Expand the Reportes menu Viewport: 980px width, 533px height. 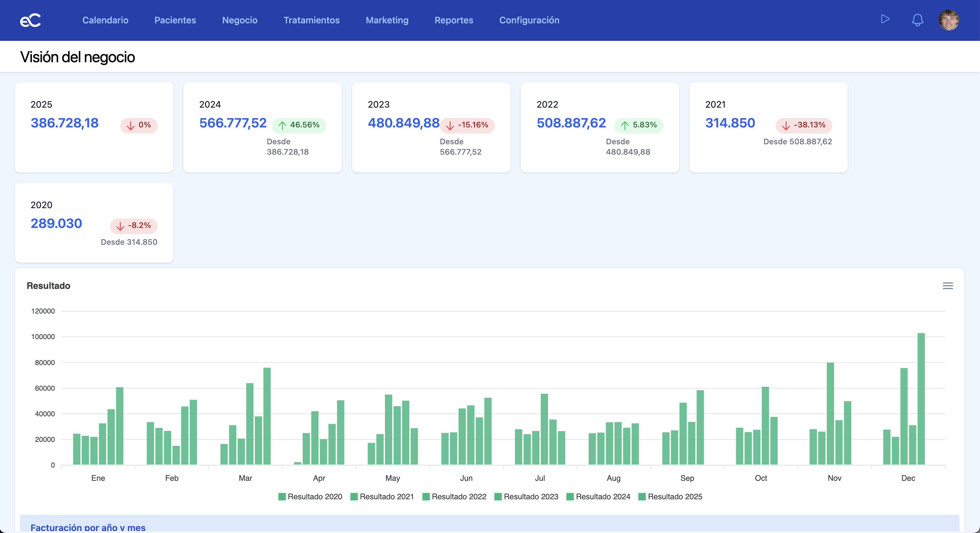(453, 20)
